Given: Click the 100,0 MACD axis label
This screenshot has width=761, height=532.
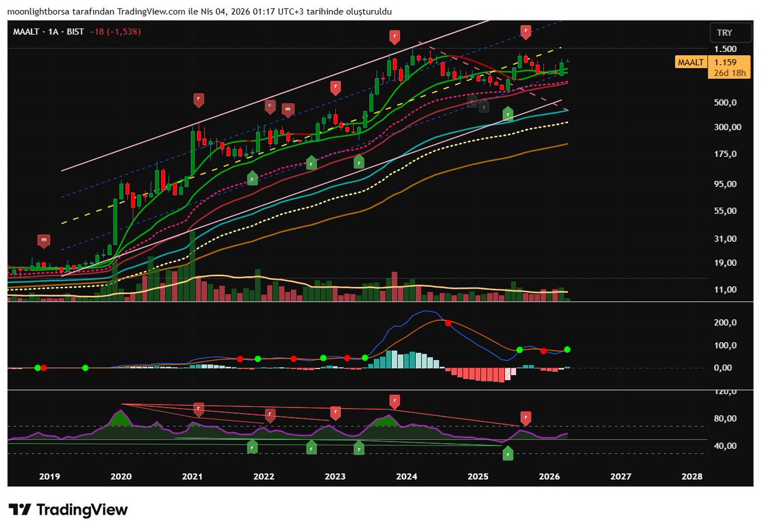Looking at the screenshot, I should click(x=725, y=345).
